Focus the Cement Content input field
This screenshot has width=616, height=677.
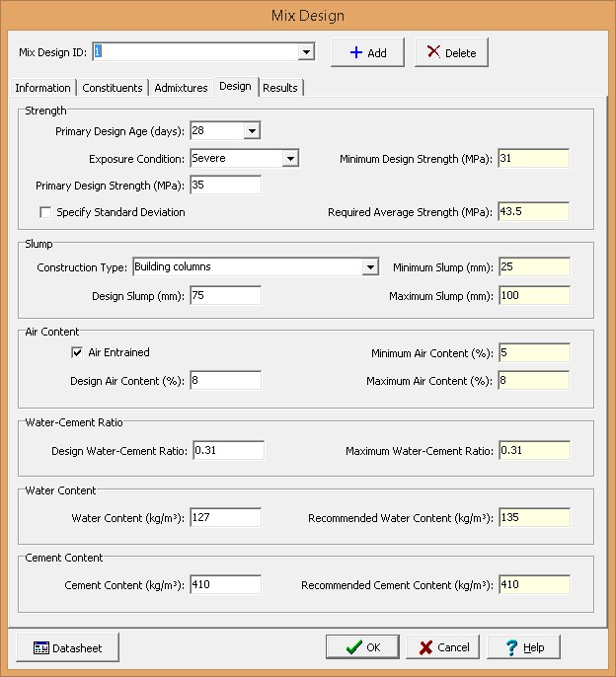(225, 585)
